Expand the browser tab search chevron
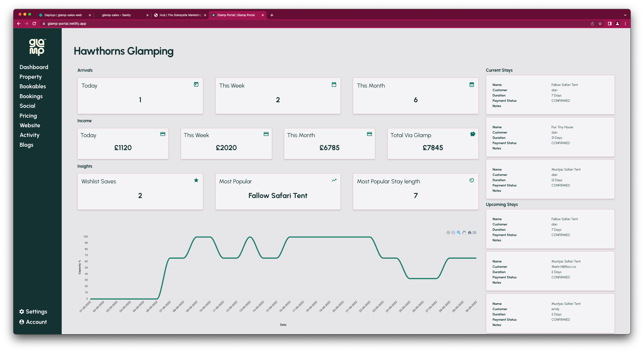644x352 pixels. [625, 15]
